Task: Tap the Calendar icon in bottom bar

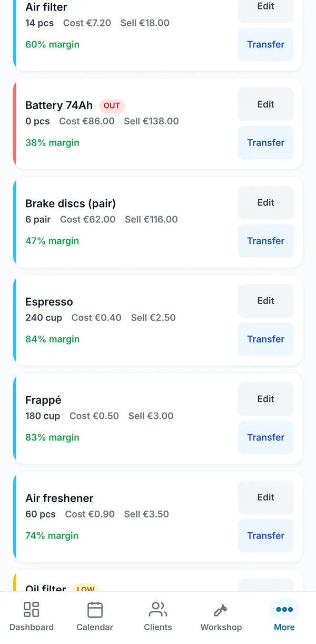Action: click(95, 610)
